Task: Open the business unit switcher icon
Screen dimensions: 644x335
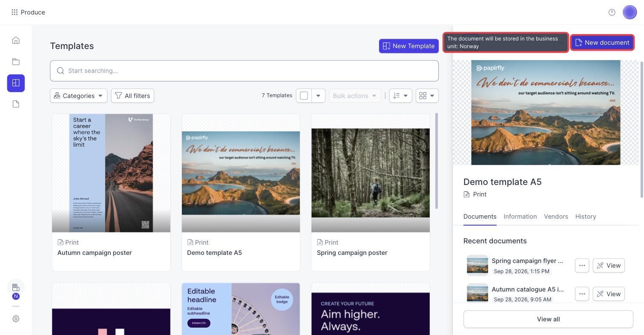Action: pyautogui.click(x=16, y=288)
